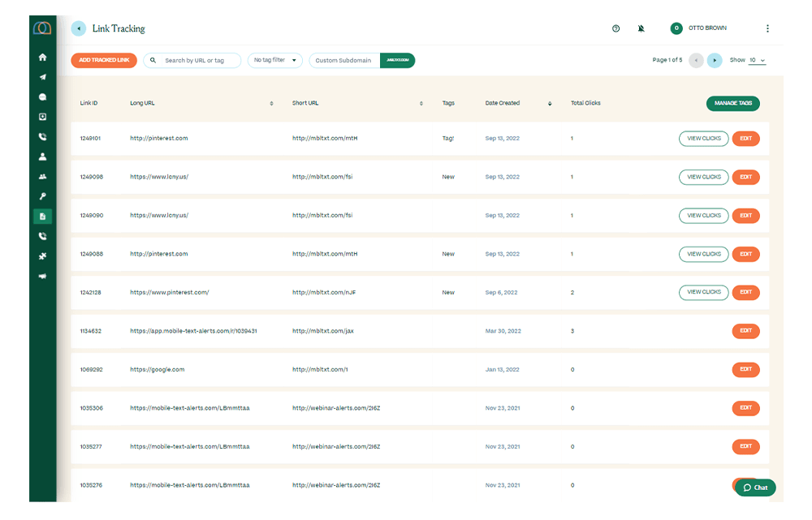The height and width of the screenshot is (520, 812).
Task: Click the megaphone icon in sidebar
Action: [42, 276]
